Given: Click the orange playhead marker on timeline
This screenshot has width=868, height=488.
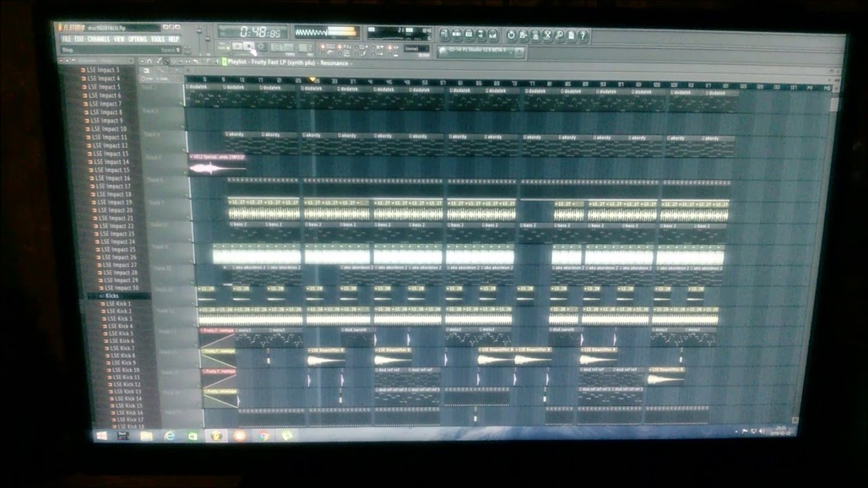Looking at the screenshot, I should pos(313,80).
